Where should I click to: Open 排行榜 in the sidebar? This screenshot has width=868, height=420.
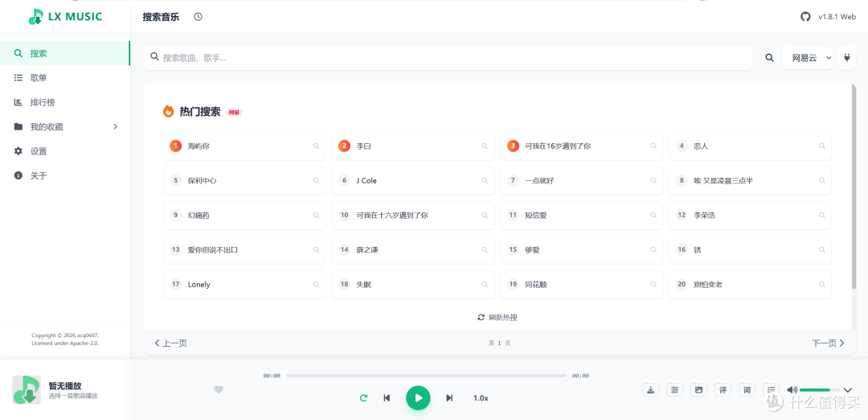click(x=65, y=102)
